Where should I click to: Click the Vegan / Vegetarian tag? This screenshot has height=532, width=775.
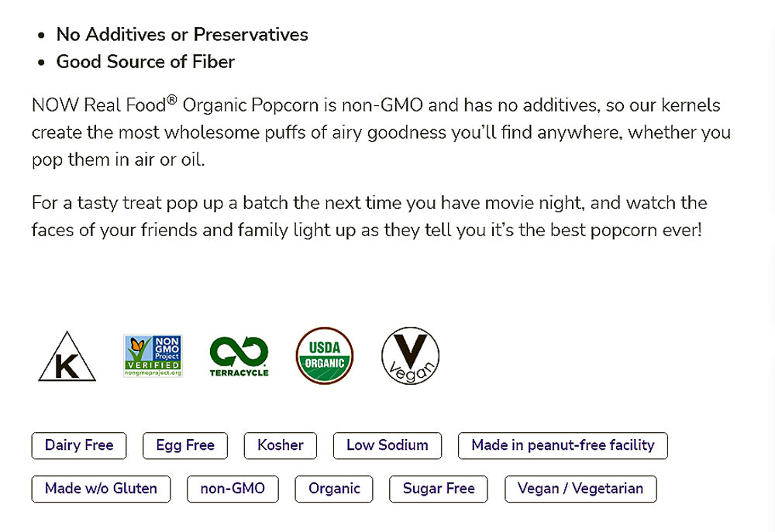(580, 489)
